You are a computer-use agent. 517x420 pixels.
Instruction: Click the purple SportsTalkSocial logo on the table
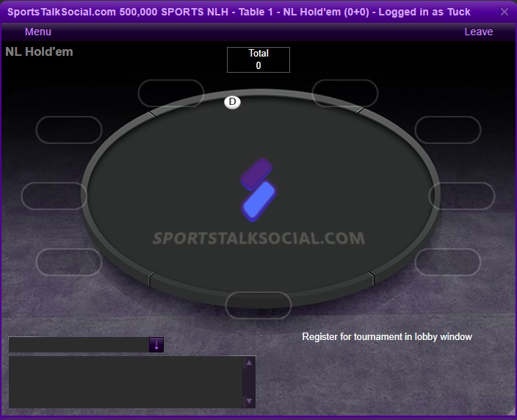click(x=258, y=189)
